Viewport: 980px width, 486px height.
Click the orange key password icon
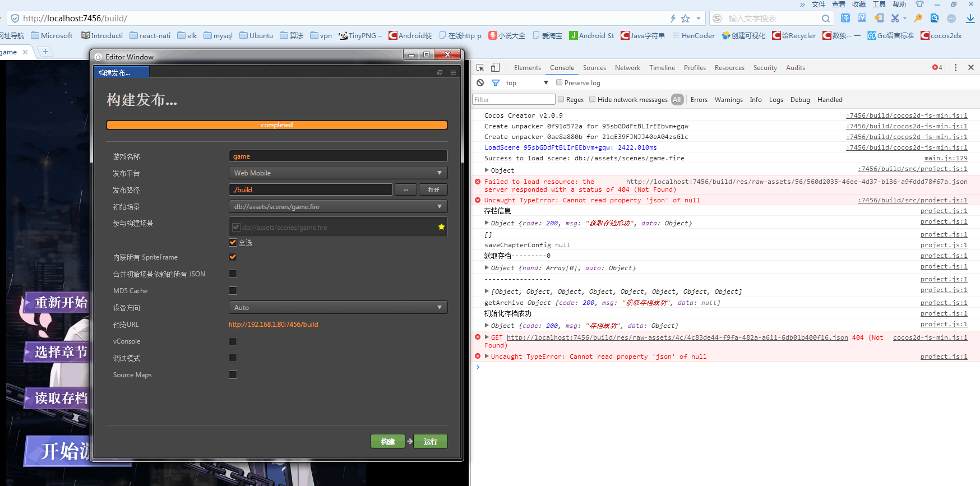coord(918,18)
